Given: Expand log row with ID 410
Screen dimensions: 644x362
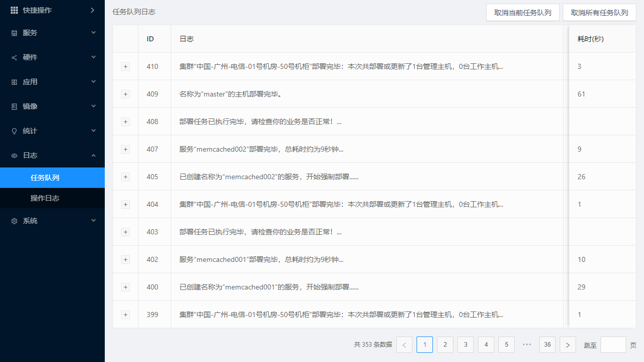Looking at the screenshot, I should [126, 66].
